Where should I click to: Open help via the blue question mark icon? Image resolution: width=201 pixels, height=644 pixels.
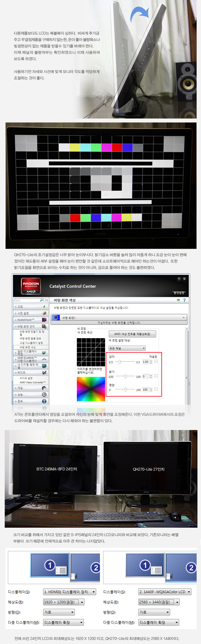(184, 300)
